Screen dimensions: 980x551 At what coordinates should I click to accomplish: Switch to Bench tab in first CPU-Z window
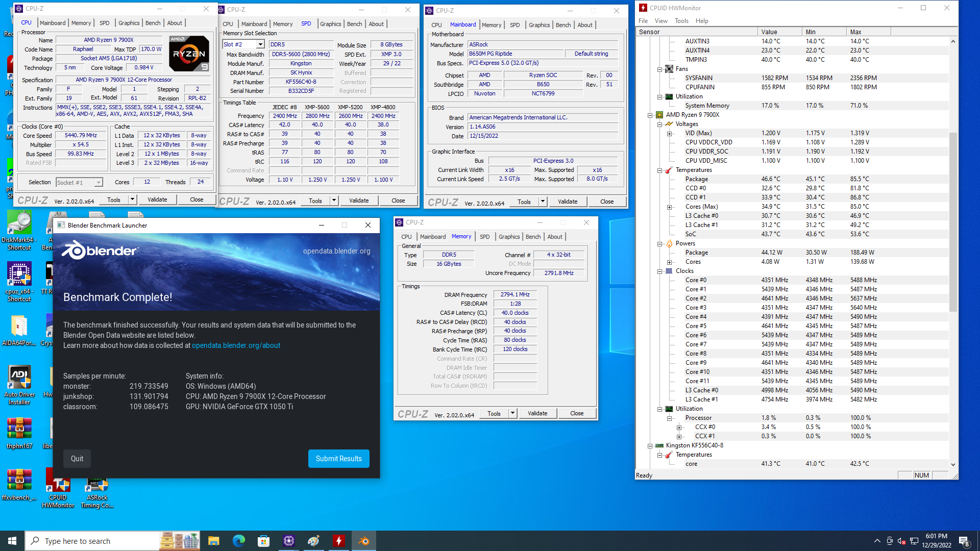coord(153,23)
